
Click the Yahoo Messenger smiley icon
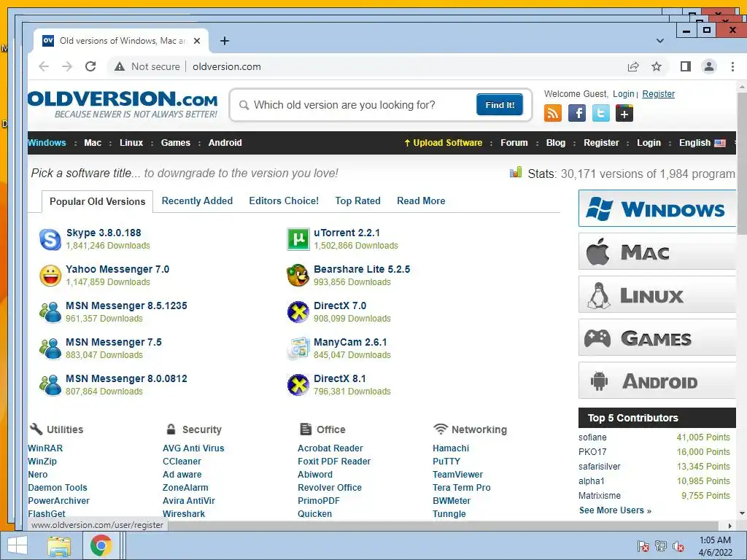tap(50, 276)
